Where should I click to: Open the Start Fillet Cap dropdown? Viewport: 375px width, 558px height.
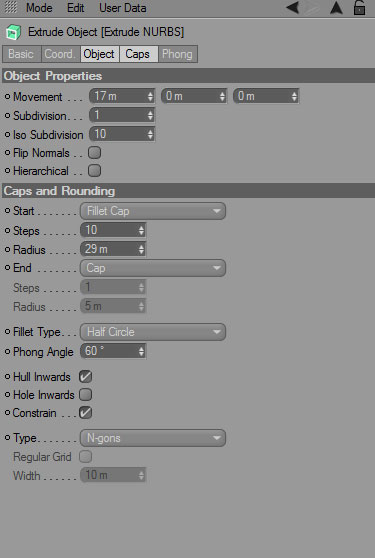[153, 211]
